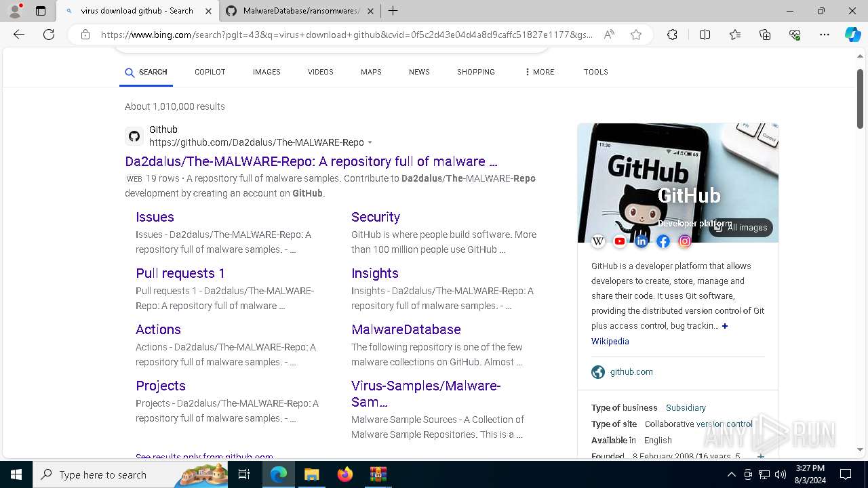Open Settings and more ellipsis menu
Viewport: 868px width, 488px height.
coord(825,35)
